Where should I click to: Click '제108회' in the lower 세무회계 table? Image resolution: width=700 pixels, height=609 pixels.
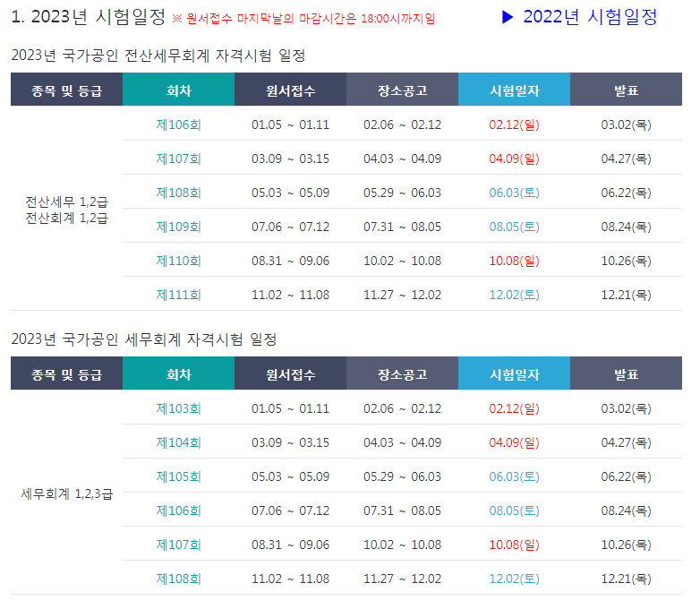(x=178, y=579)
